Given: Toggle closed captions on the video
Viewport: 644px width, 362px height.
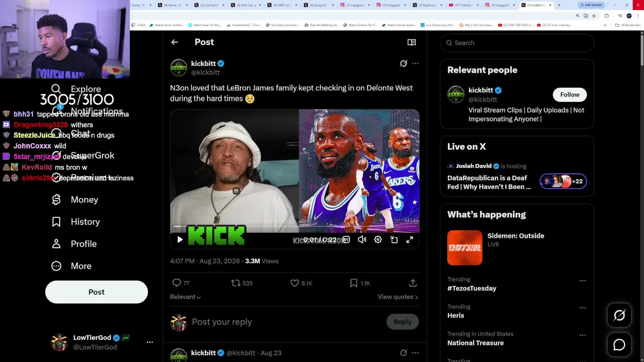Looking at the screenshot, I should (x=346, y=240).
